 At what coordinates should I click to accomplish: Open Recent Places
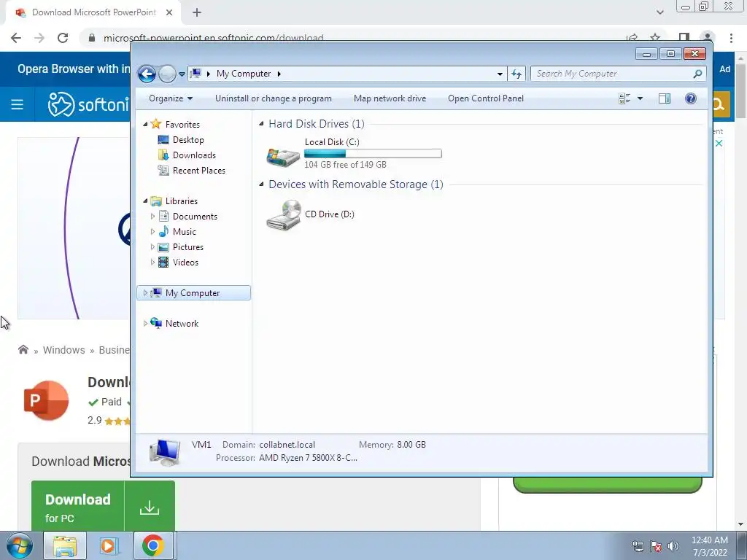[198, 171]
